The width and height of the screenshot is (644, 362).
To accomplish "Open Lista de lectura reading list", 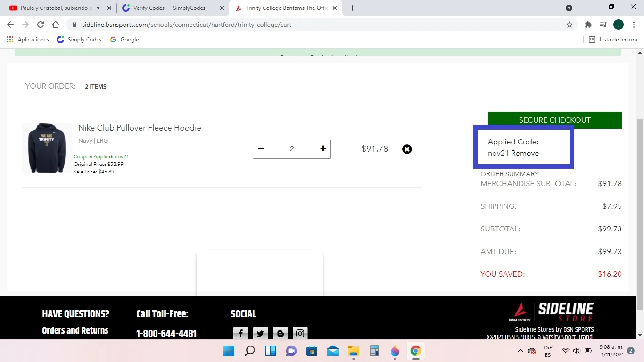I will pos(613,40).
